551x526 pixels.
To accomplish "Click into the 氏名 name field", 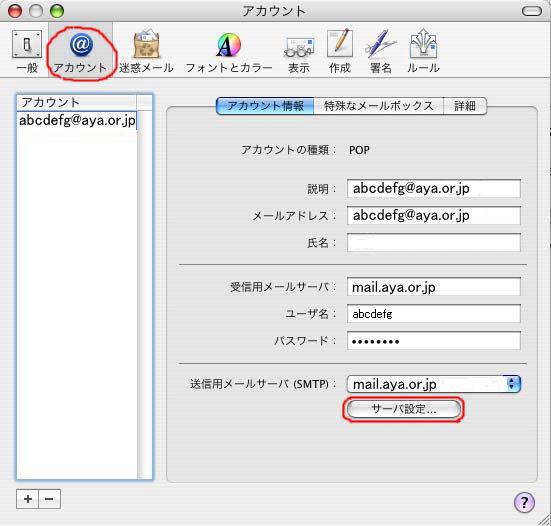I will (434, 242).
